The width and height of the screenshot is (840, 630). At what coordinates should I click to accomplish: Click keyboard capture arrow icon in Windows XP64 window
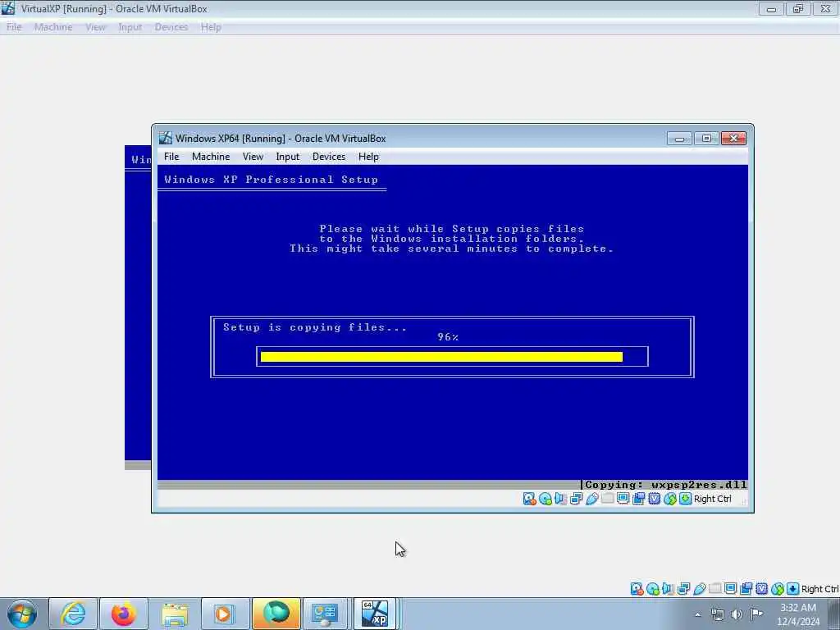pos(685,499)
